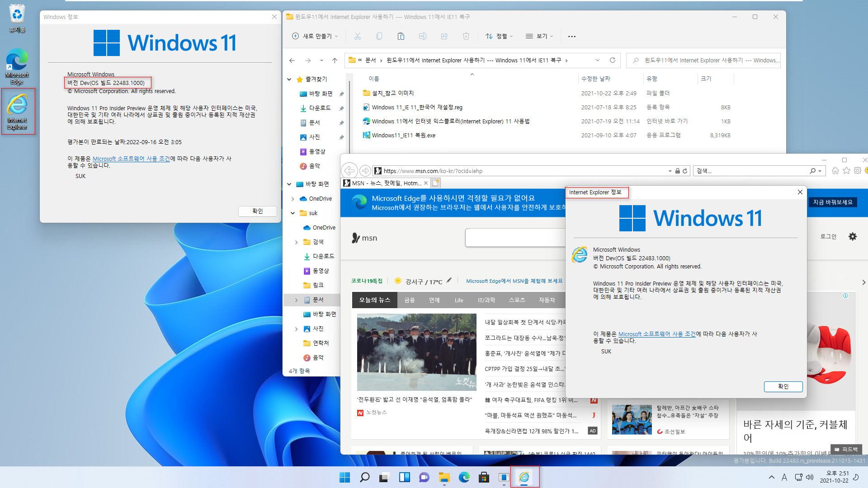
Task: Click Internet Explorer taskbar icon
Action: tap(524, 477)
